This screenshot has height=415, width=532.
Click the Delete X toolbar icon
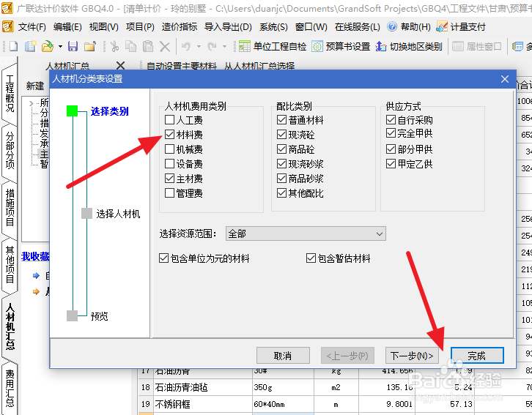[165, 46]
